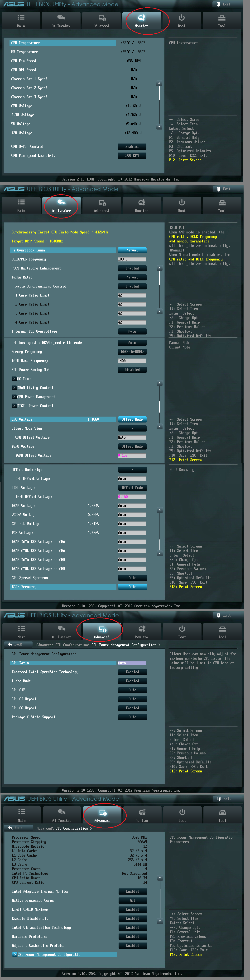Open the Ai Overclock Tuner Manual dropdown
This screenshot has height=980, width=250.
[132, 250]
